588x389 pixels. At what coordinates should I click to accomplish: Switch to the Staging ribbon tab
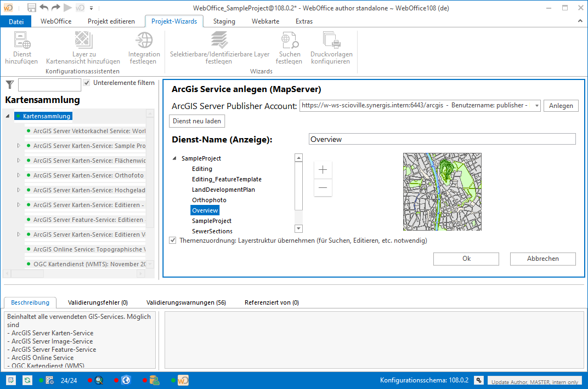tap(224, 21)
